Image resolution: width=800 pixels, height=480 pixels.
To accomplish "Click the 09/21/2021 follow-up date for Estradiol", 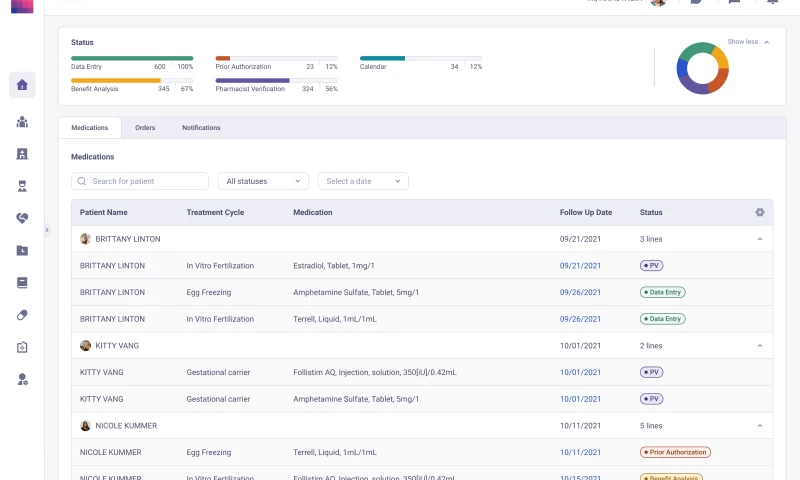I will click(580, 266).
